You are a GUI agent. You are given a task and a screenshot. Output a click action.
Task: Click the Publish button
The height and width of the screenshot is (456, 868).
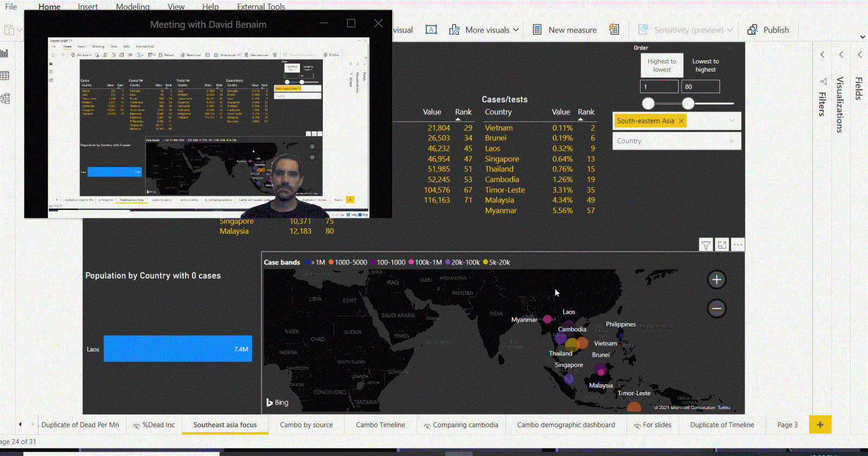click(769, 30)
